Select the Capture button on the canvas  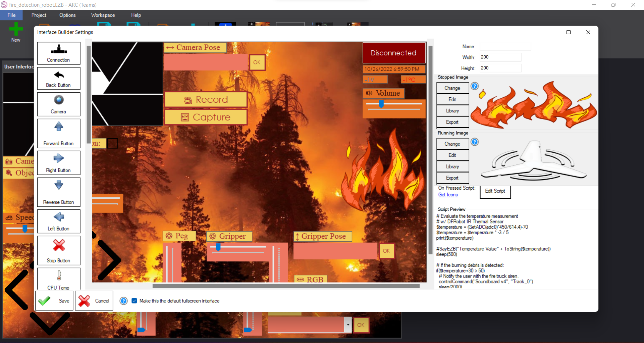[206, 117]
